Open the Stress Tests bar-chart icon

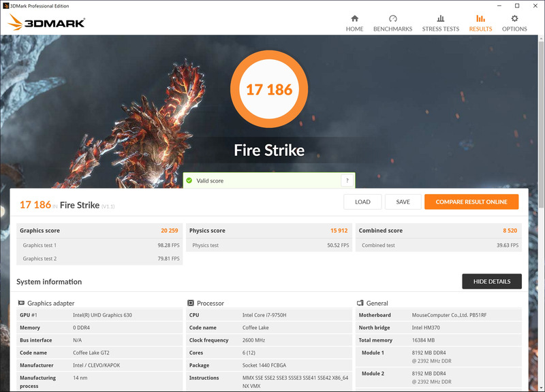[x=440, y=18]
